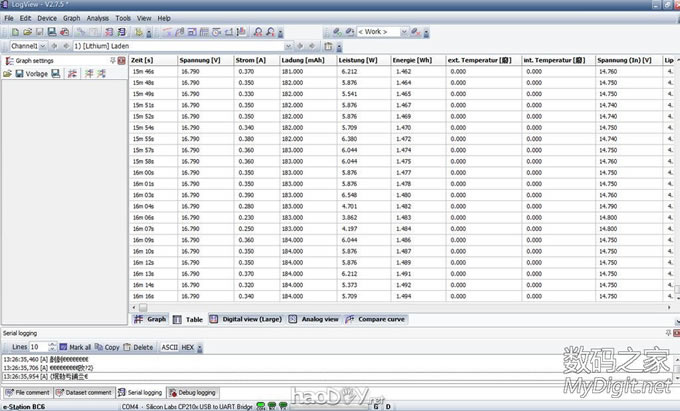Open template folder icon in Graph settings
Image resolution: width=680 pixels, height=411 pixels.
point(7,74)
